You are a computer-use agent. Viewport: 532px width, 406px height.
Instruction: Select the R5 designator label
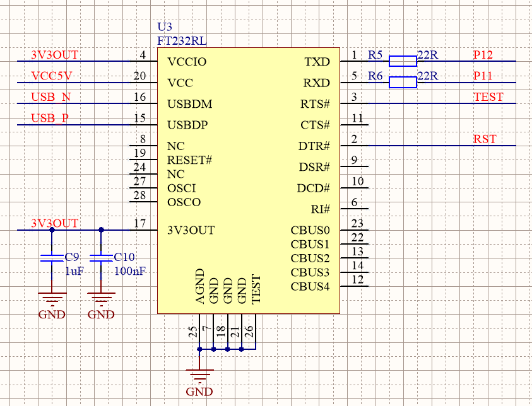click(375, 55)
